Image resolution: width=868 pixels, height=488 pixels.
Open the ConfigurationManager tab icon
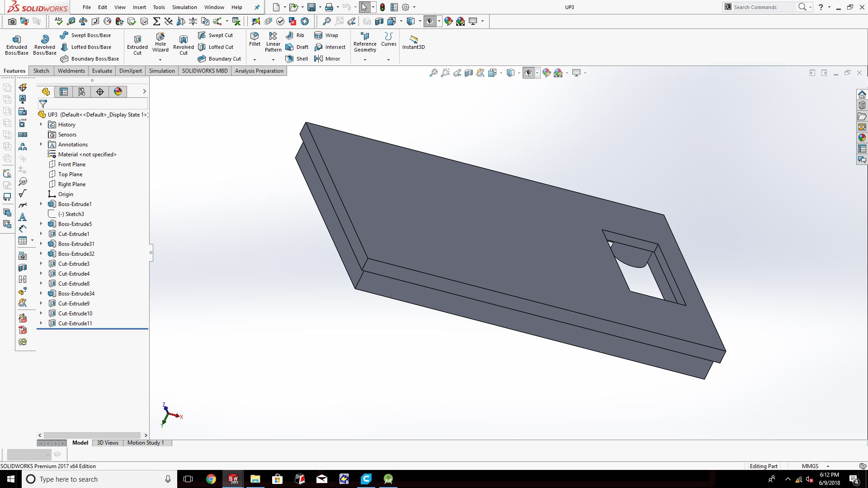(x=82, y=92)
